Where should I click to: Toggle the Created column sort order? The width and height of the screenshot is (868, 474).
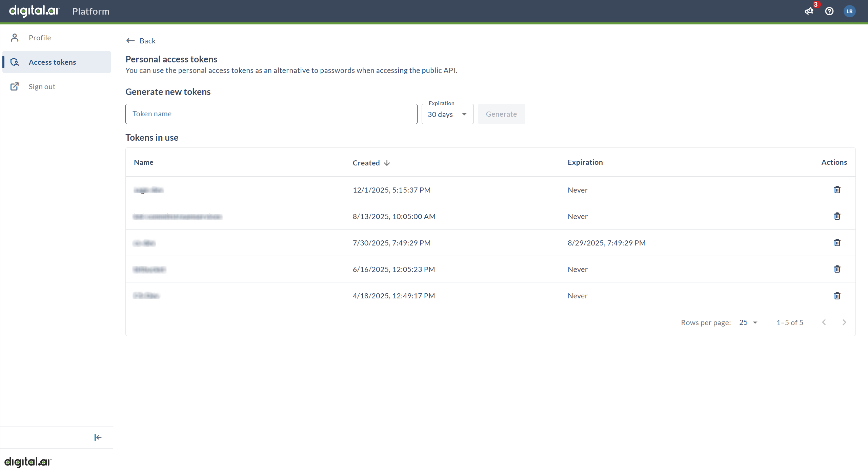[371, 163]
